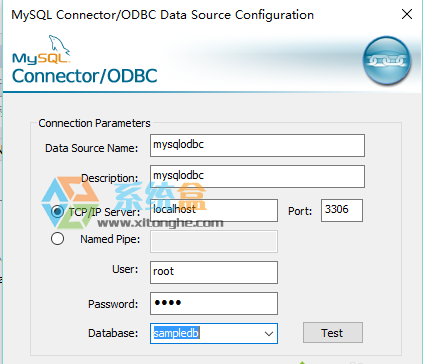
Task: Click the Description label
Action: pyautogui.click(x=109, y=178)
